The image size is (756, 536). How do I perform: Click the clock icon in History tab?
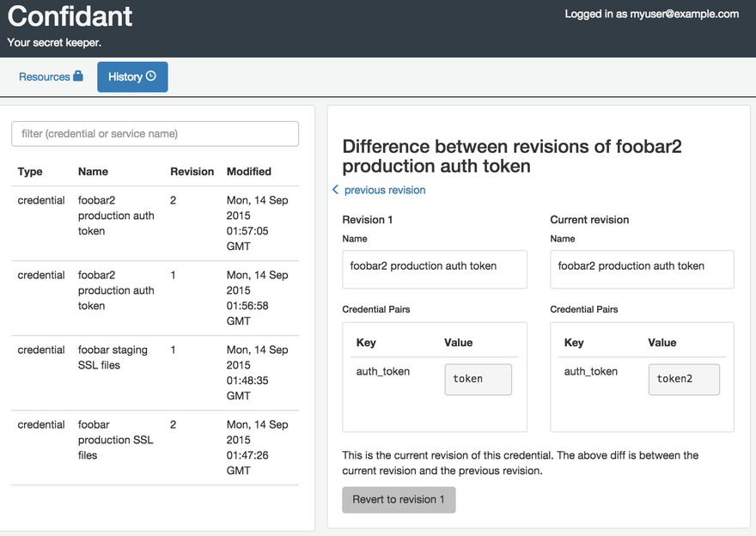[x=151, y=76]
